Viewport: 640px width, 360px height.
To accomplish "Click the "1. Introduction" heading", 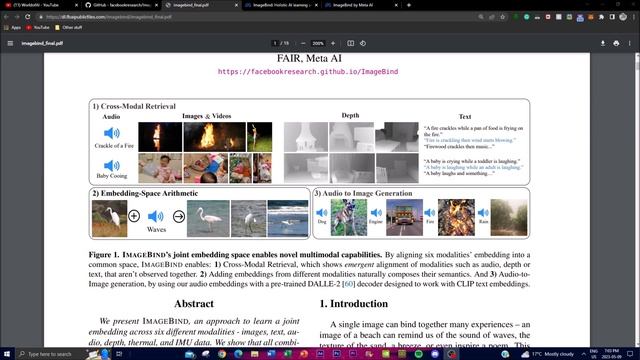I will [353, 304].
